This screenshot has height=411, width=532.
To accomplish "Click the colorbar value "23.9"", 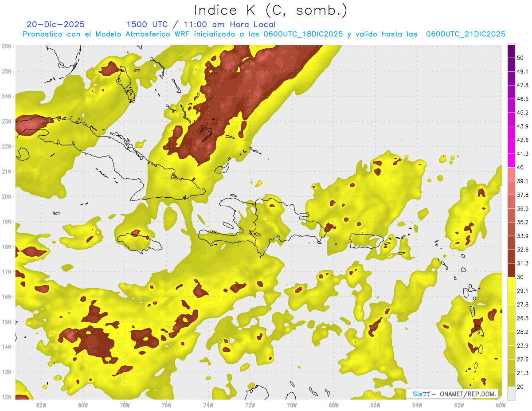I will [x=523, y=345].
